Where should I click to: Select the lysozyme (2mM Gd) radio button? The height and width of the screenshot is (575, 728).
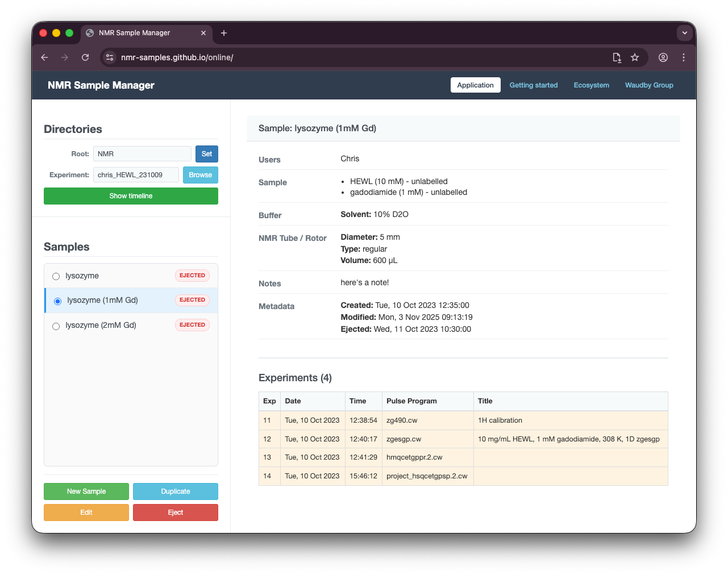point(56,326)
